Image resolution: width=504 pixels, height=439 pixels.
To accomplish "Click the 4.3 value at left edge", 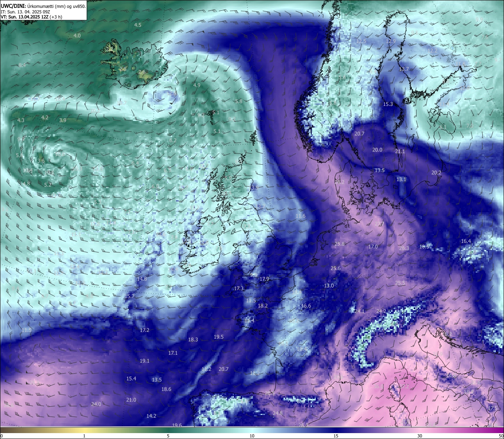I will [21, 120].
